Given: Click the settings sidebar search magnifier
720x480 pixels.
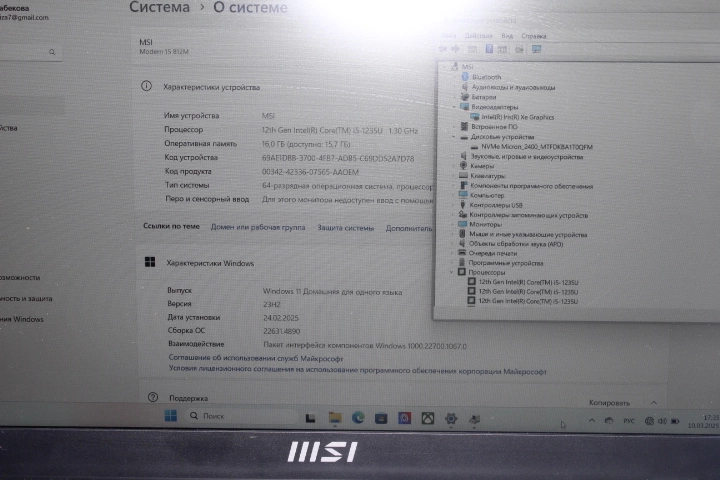Looking at the screenshot, I should click(52, 52).
